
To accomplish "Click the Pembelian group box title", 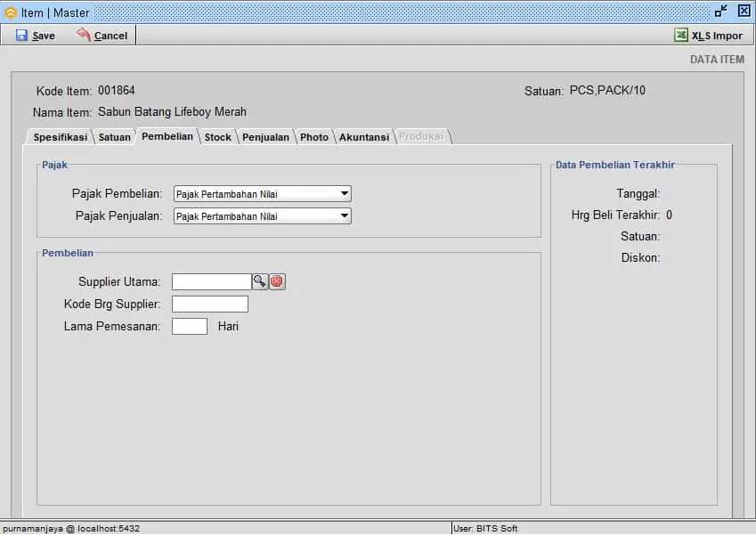I will click(68, 253).
